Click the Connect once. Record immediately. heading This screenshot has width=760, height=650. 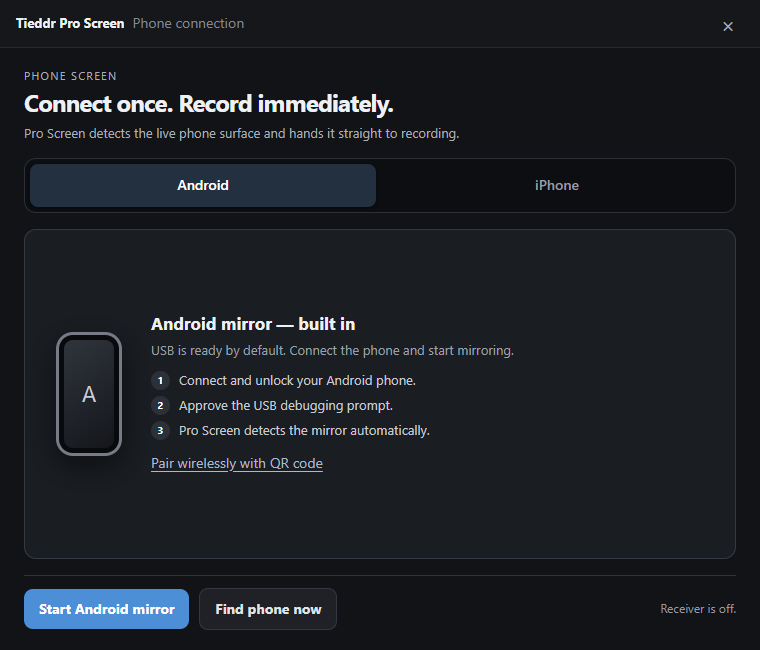click(x=208, y=104)
